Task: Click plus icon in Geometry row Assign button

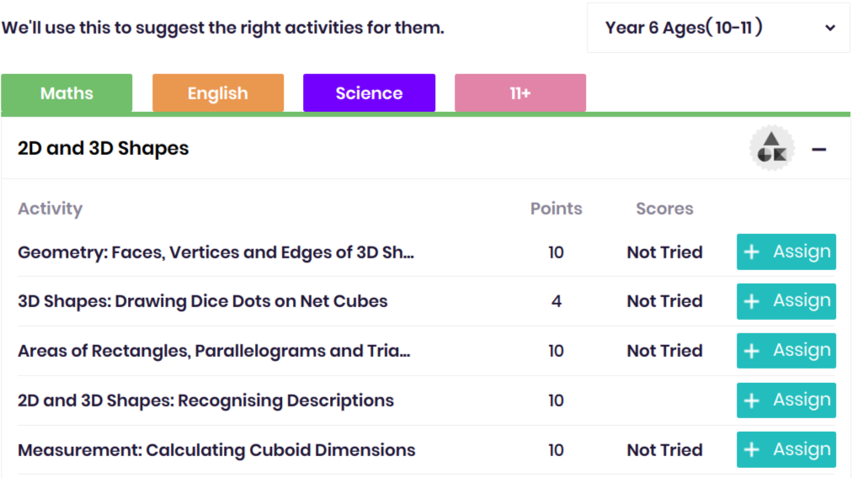Action: (751, 252)
